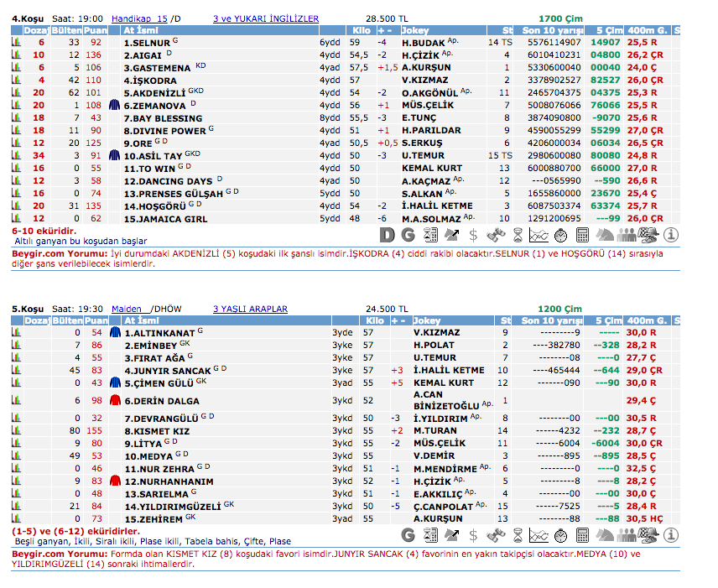This screenshot has width=718, height=588.
Task: Click the blue silk icon next to 6.ZEMANOVA
Action: click(115, 105)
